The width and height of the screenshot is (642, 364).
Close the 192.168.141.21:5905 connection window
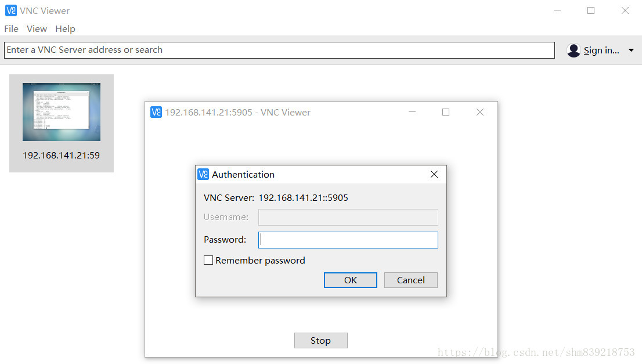click(479, 112)
